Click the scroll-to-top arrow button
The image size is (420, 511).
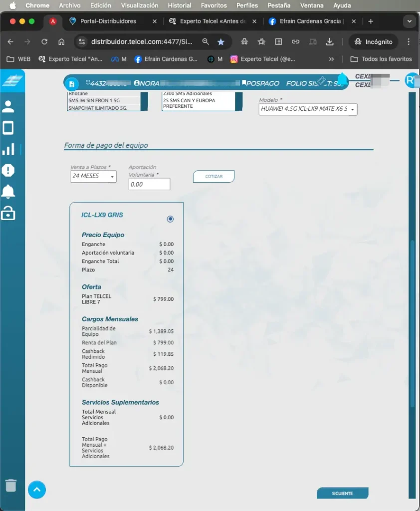[37, 490]
